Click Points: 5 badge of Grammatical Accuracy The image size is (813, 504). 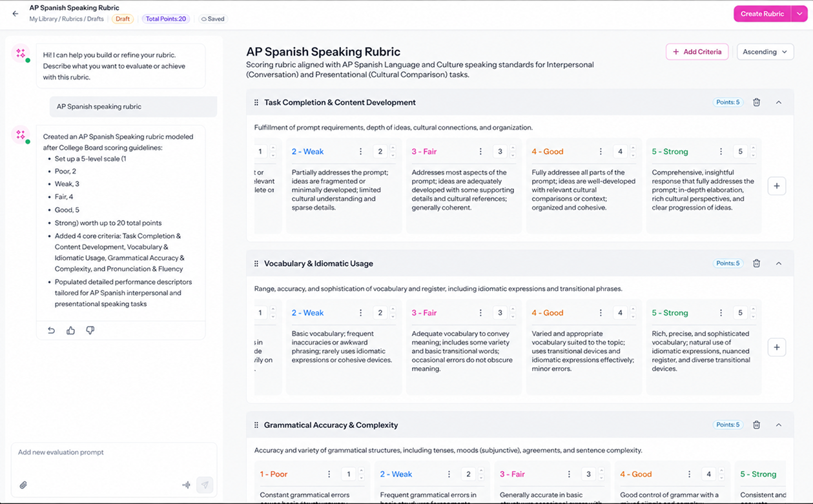pos(728,425)
